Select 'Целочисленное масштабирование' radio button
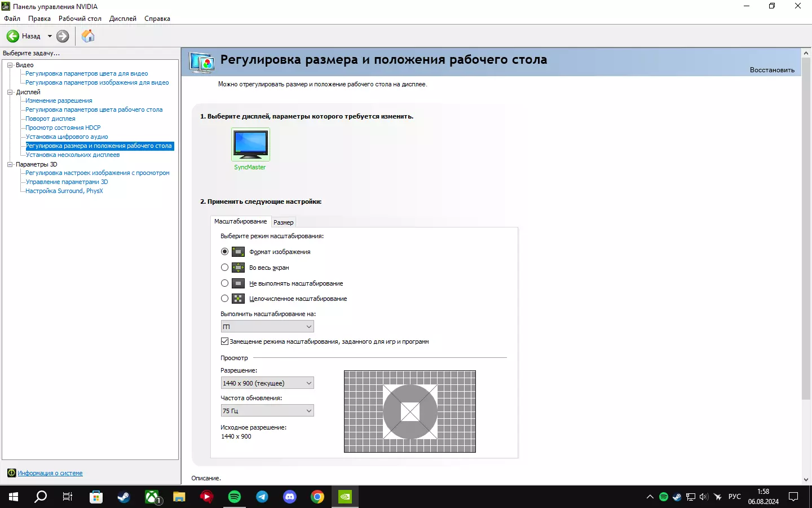 225,299
